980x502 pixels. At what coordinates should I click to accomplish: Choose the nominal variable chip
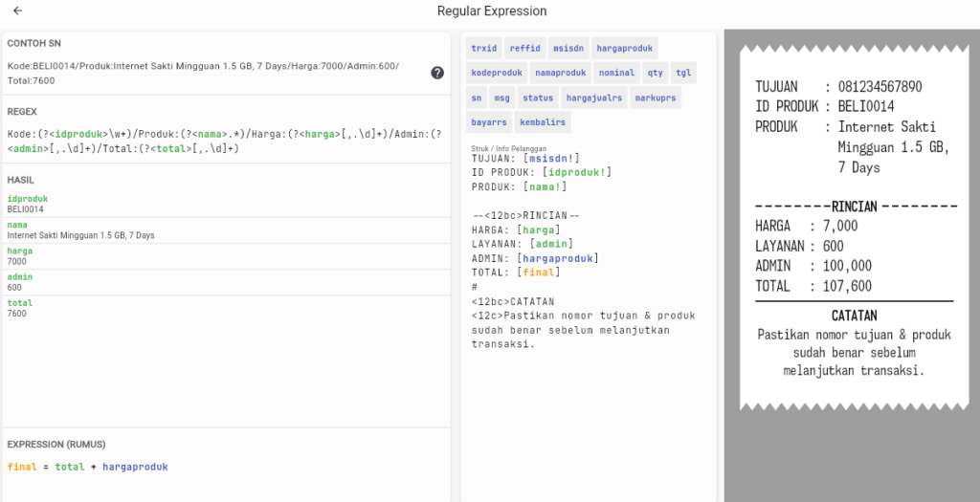(x=616, y=73)
